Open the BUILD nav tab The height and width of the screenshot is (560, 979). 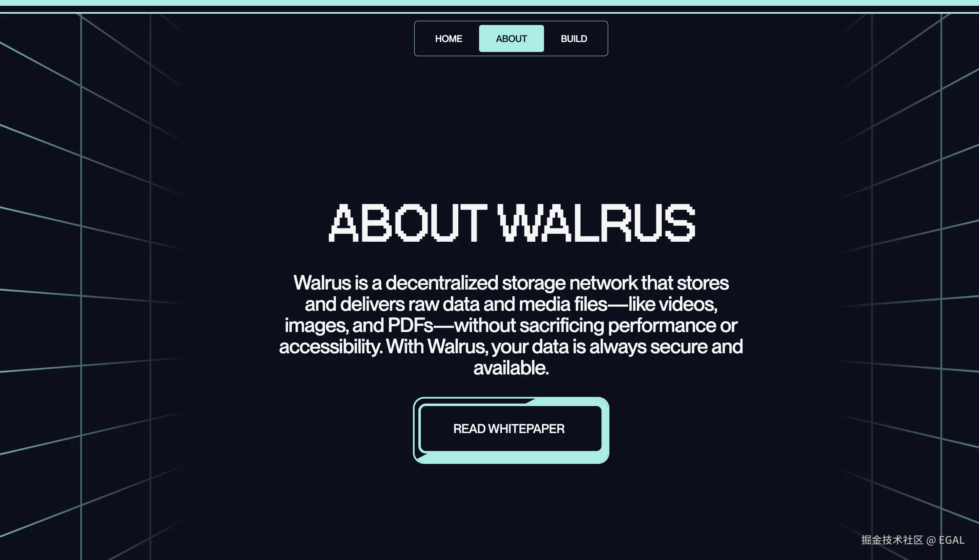click(x=574, y=39)
